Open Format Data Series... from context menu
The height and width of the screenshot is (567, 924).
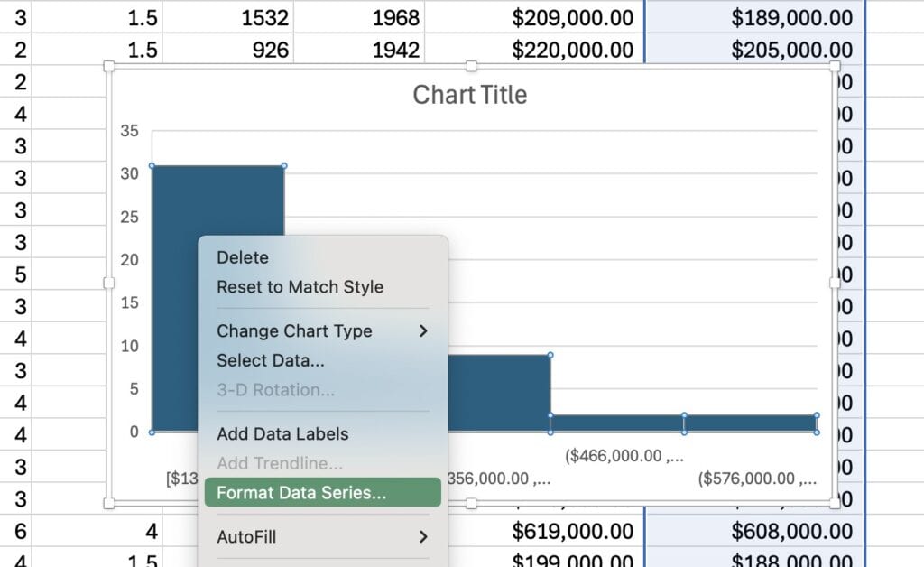coord(301,493)
